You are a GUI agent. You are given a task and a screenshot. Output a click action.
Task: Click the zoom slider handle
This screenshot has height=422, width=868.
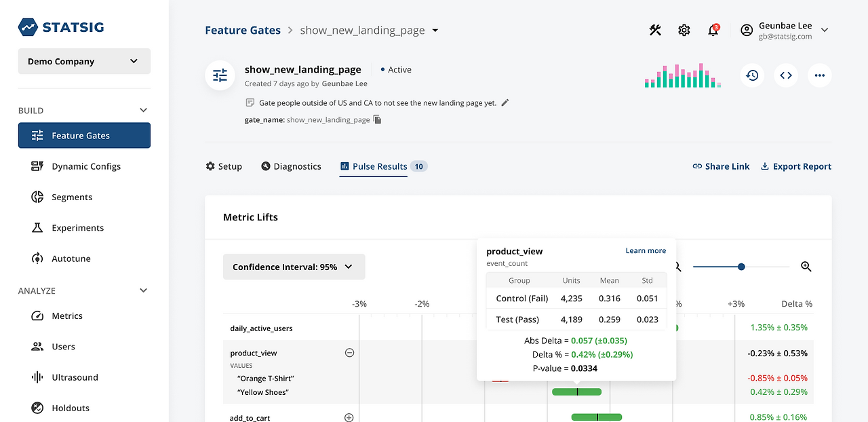click(741, 267)
